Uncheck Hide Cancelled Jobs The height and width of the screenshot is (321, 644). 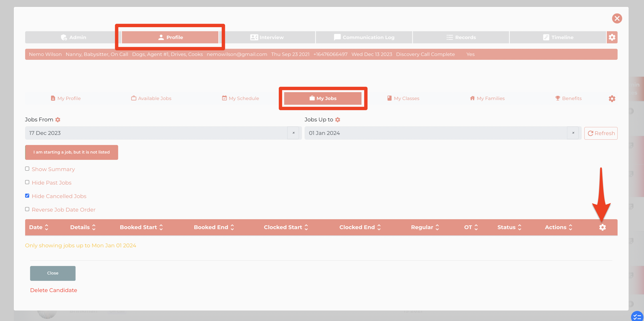point(27,196)
